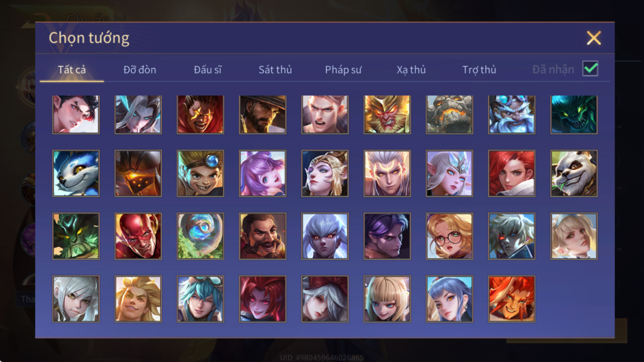
Task: Select the golden monkey king hero portrait
Action: pyautogui.click(x=387, y=114)
